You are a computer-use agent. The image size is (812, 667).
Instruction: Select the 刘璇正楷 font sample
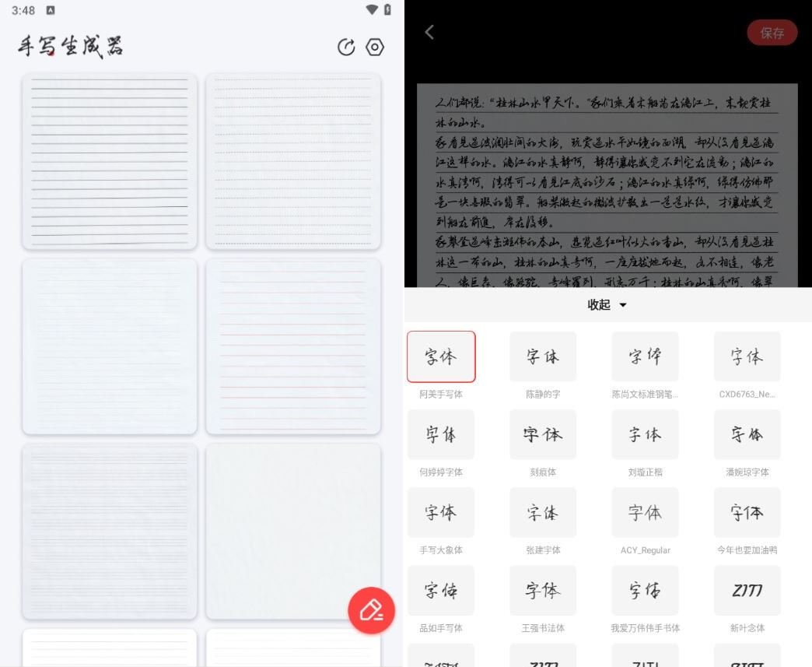click(x=645, y=434)
